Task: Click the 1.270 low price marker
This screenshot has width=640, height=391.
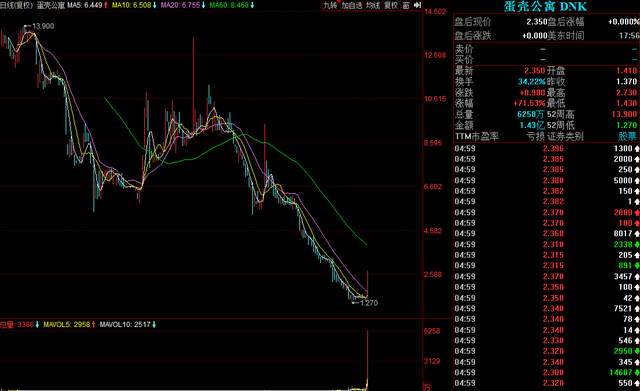Action: point(369,303)
